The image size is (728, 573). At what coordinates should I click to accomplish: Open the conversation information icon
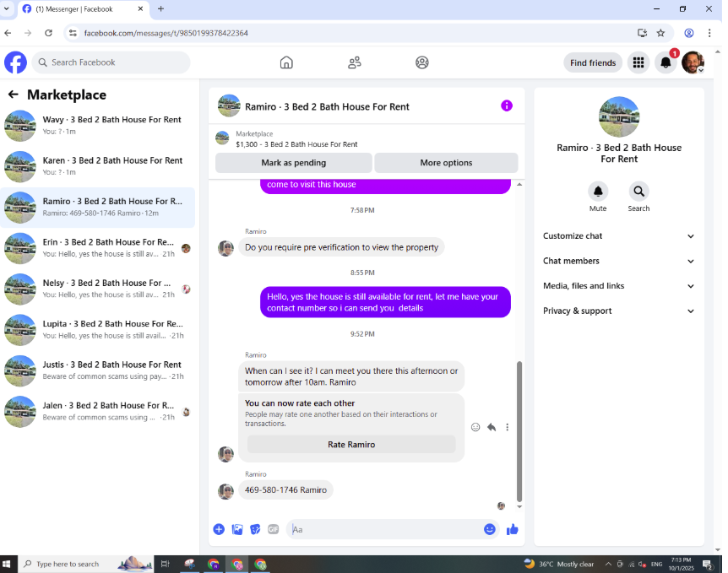(x=507, y=105)
